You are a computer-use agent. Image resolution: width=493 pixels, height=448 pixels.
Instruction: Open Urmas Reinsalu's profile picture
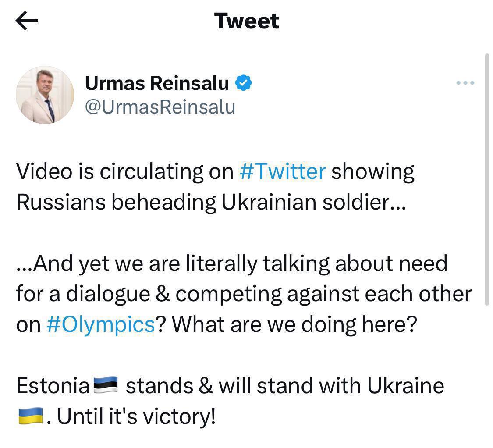coord(45,95)
